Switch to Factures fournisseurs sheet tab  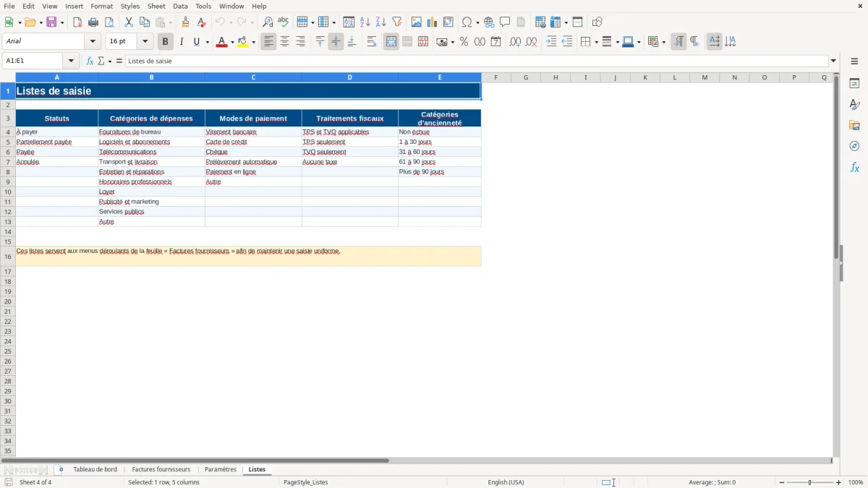pyautogui.click(x=161, y=469)
